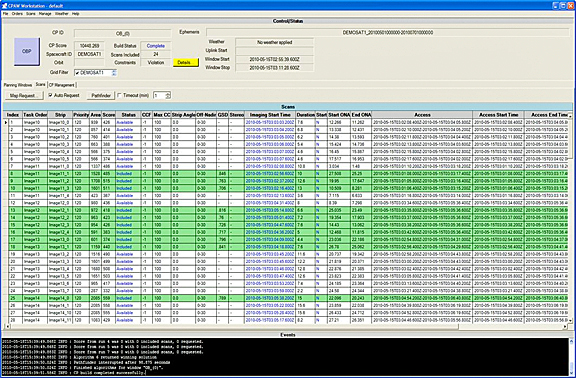Image resolution: width=576 pixels, height=378 pixels.
Task: Open the File menu
Action: click(6, 14)
